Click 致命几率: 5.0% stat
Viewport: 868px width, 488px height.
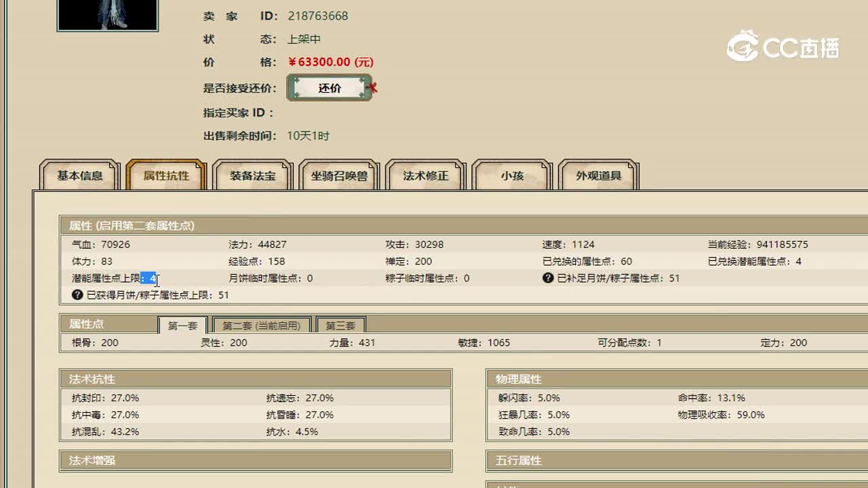(534, 432)
